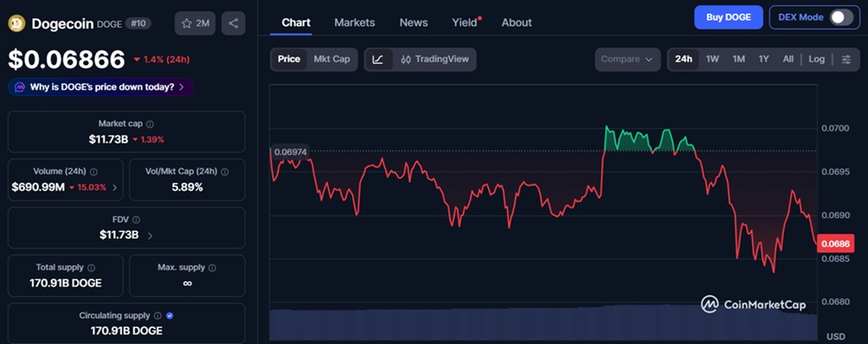
Task: Open the Yield tab
Action: pyautogui.click(x=465, y=23)
